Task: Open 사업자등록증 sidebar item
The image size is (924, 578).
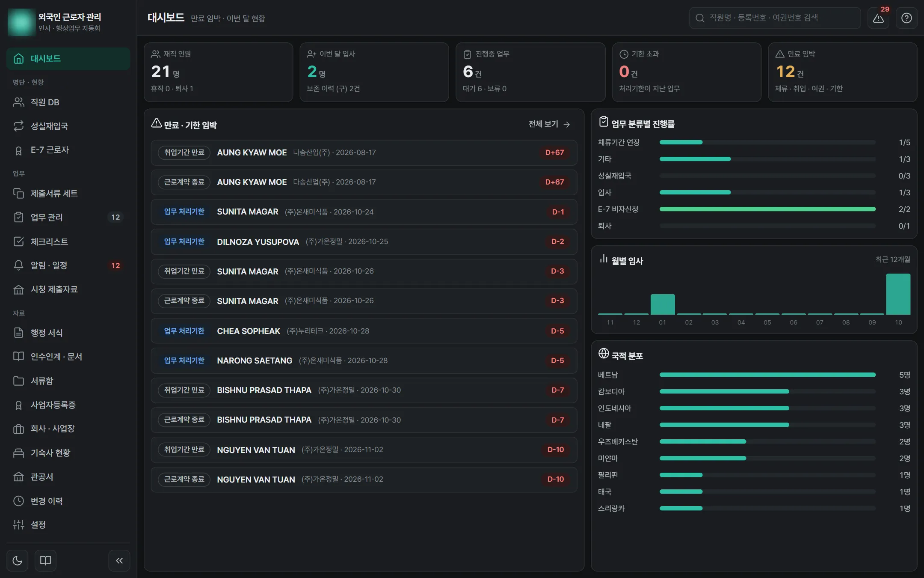Action: click(68, 405)
